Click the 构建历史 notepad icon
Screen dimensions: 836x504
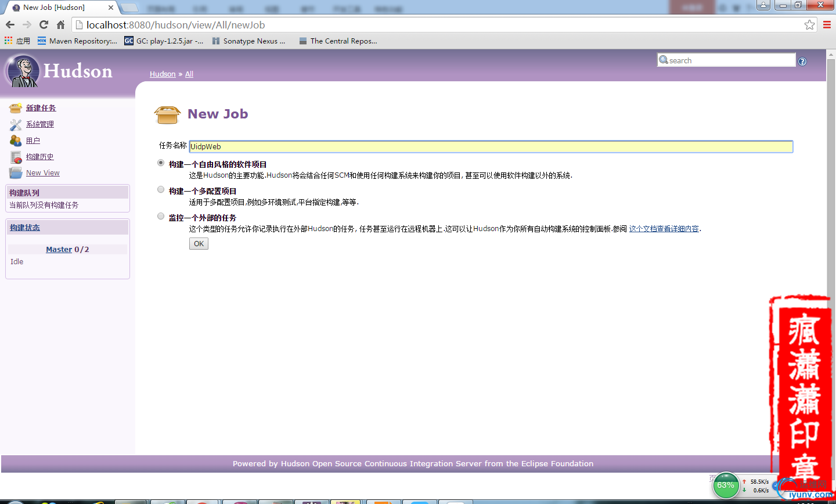[x=16, y=157]
